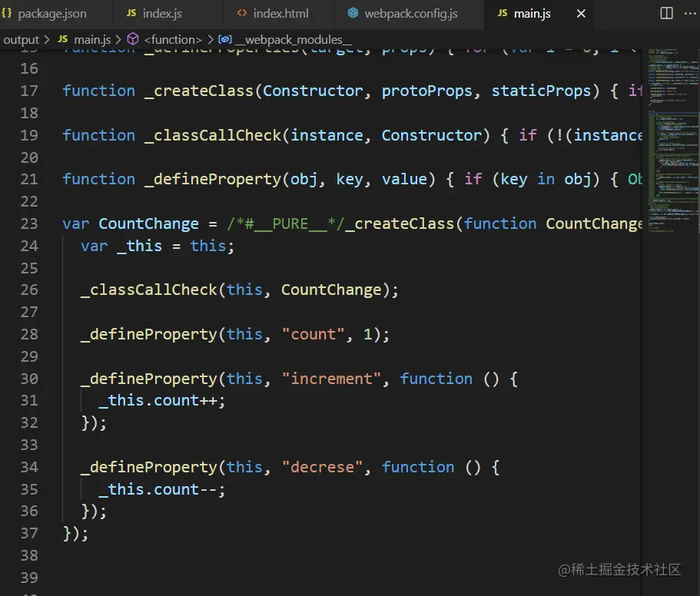Viewport: 700px width, 596px height.
Task: Expand the chevron after main.js breadcrumb
Action: coord(118,40)
